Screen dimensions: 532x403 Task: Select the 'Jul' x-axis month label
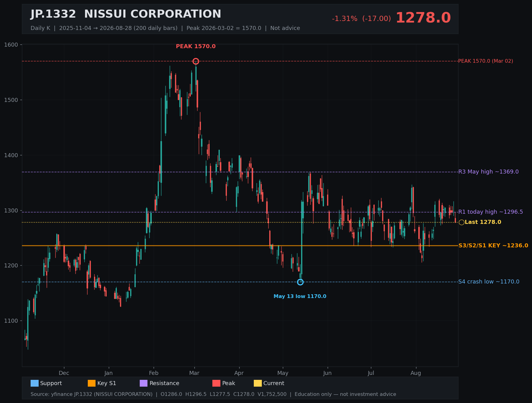tap(371, 373)
